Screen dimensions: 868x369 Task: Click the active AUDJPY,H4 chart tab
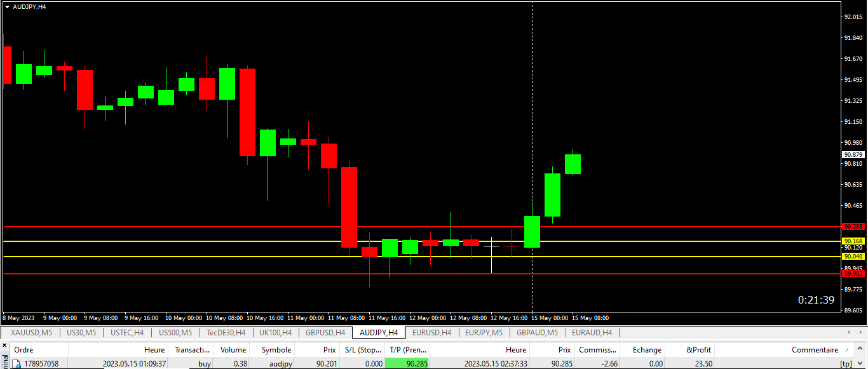[x=379, y=332]
